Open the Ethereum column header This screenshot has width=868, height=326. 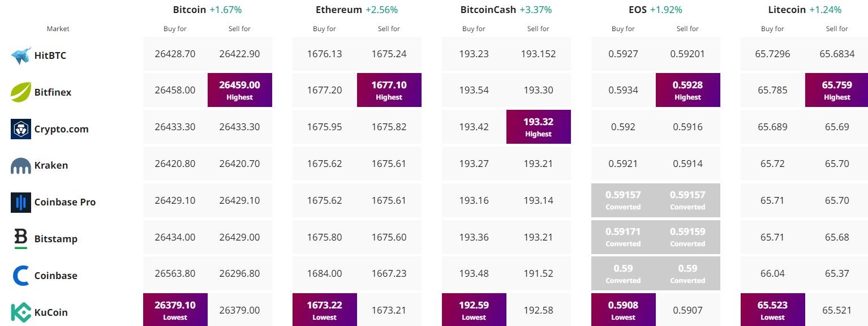pos(338,10)
